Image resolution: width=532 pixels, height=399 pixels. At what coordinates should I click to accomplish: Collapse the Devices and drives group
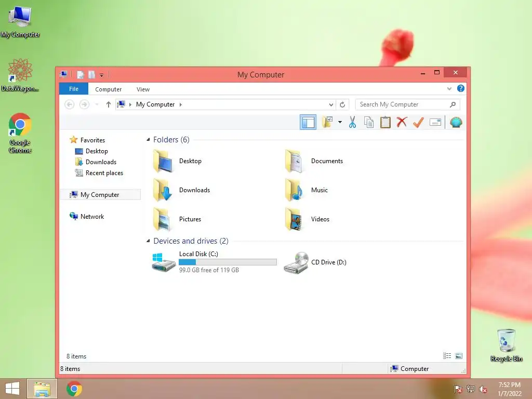pyautogui.click(x=148, y=241)
